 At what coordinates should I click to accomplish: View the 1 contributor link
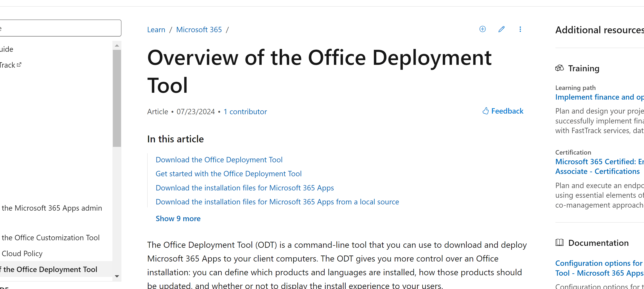[245, 111]
